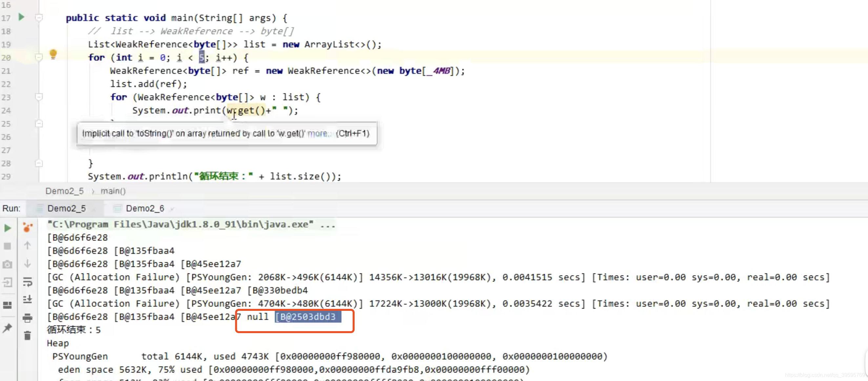The height and width of the screenshot is (381, 868).
Task: Toggle soft-wrap in the console output
Action: click(x=28, y=282)
